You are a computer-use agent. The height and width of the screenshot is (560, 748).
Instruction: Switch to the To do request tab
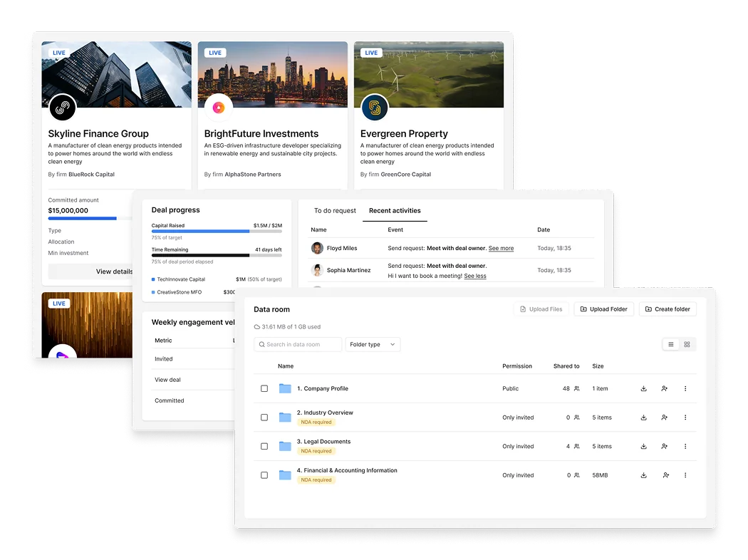334,211
